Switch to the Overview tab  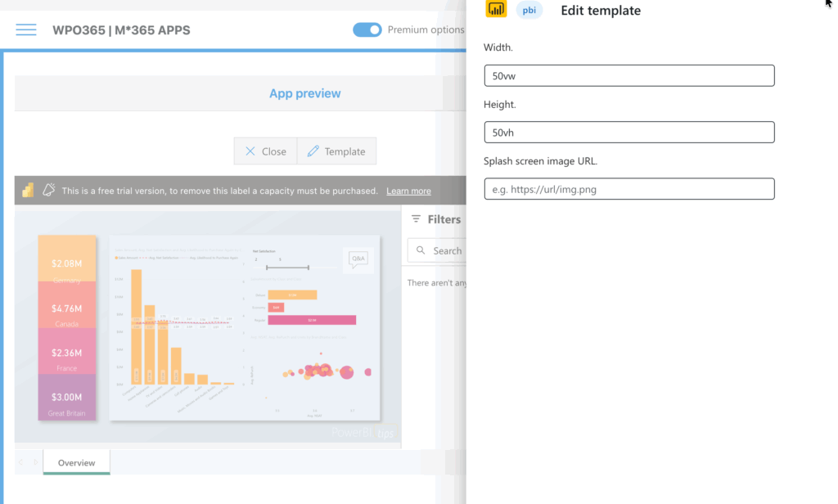coord(75,462)
